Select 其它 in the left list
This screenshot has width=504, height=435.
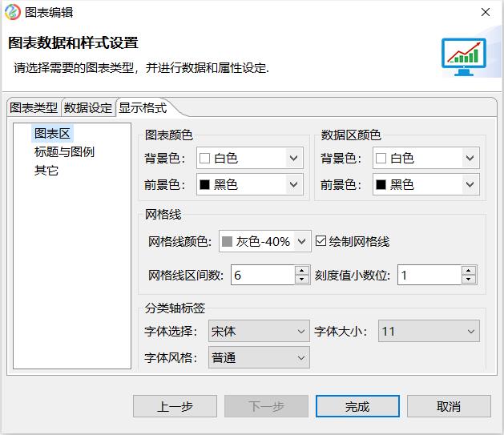[46, 171]
